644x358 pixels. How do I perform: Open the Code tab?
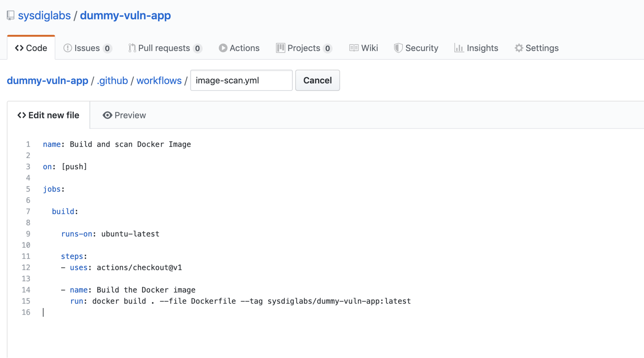(31, 48)
